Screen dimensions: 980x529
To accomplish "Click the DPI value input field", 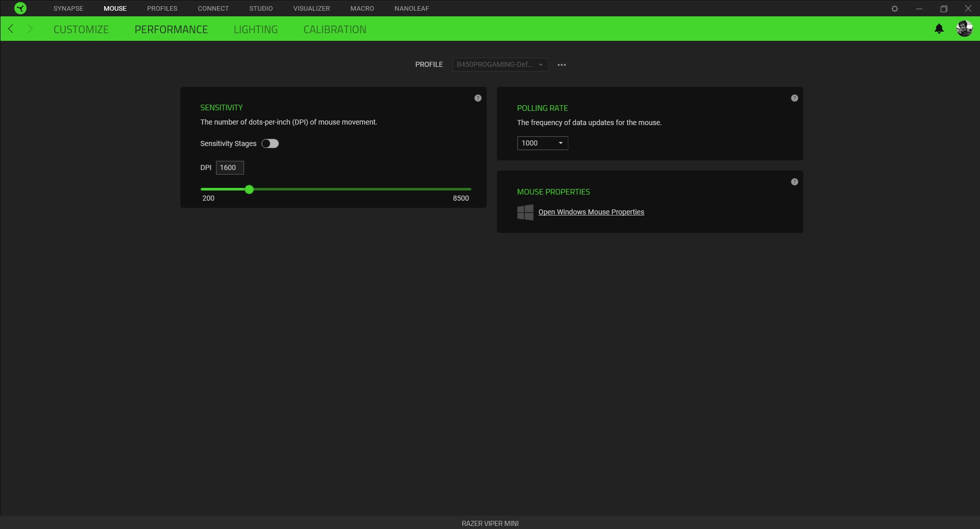I will coord(230,167).
